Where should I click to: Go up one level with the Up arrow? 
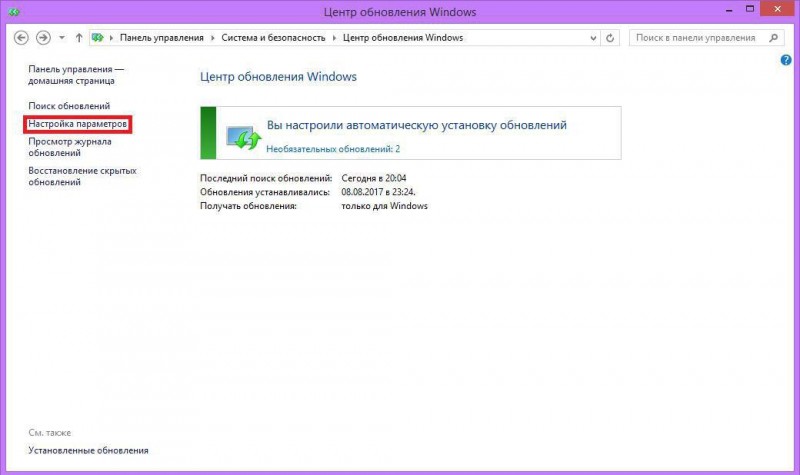(x=79, y=38)
